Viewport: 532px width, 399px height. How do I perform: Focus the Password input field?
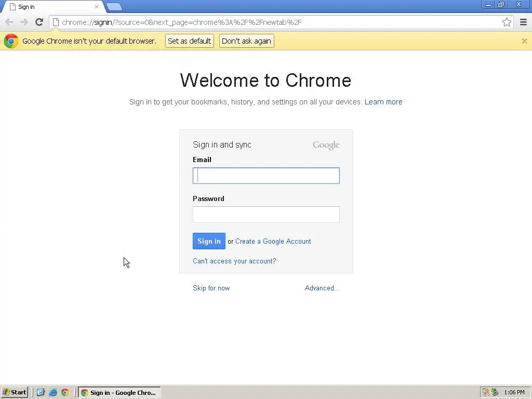266,215
